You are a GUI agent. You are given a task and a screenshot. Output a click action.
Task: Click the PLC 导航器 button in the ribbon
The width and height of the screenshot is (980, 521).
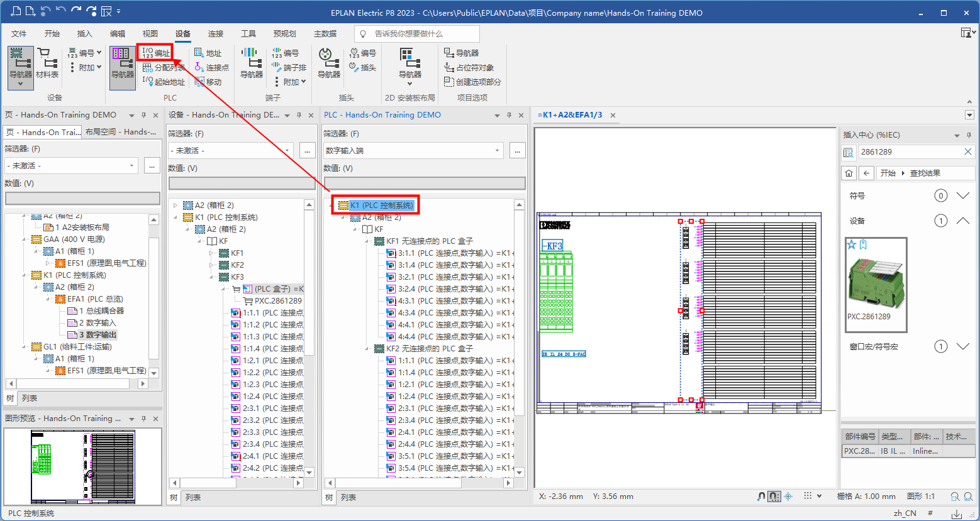122,67
